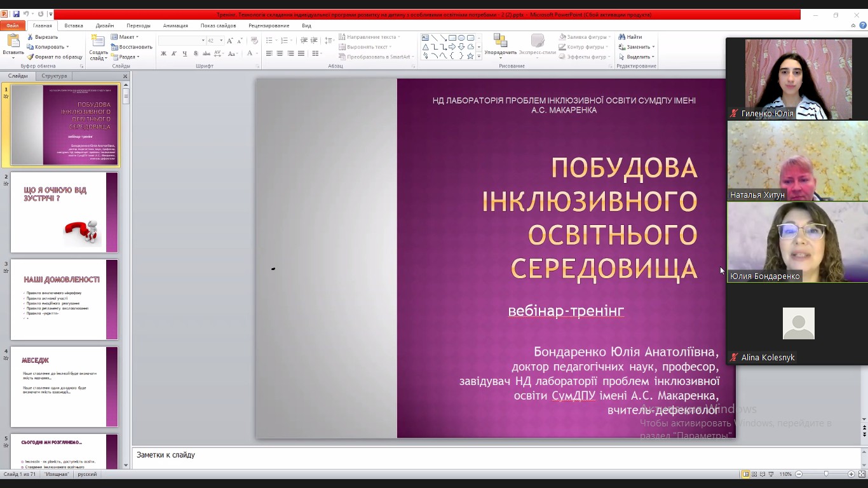Click the Восстановить reset button
Image resolution: width=868 pixels, height=488 pixels.
pyautogui.click(x=132, y=46)
